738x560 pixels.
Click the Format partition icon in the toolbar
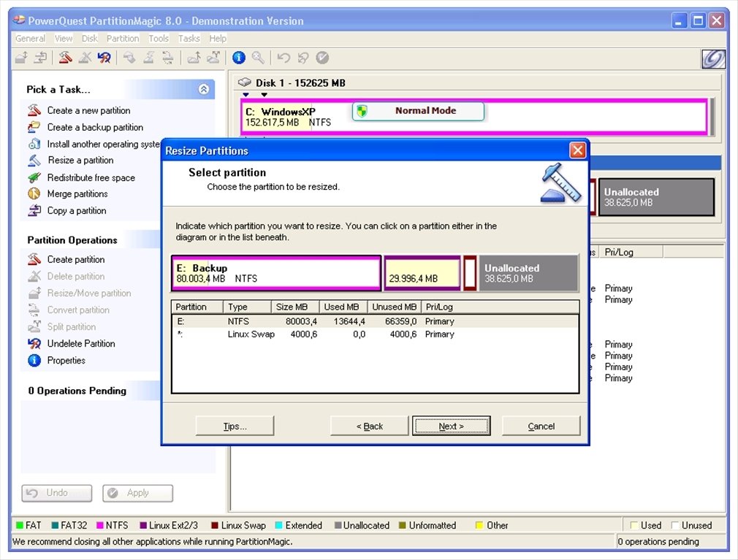coord(149,58)
